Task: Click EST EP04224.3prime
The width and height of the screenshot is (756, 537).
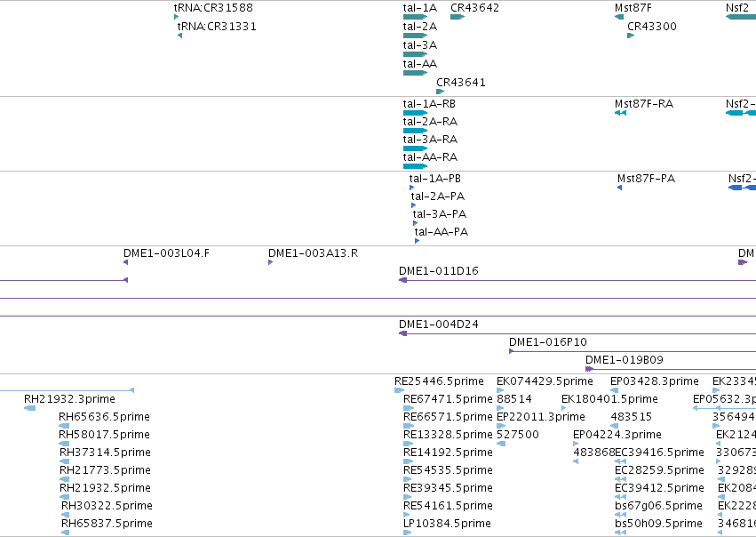Action: point(575,444)
